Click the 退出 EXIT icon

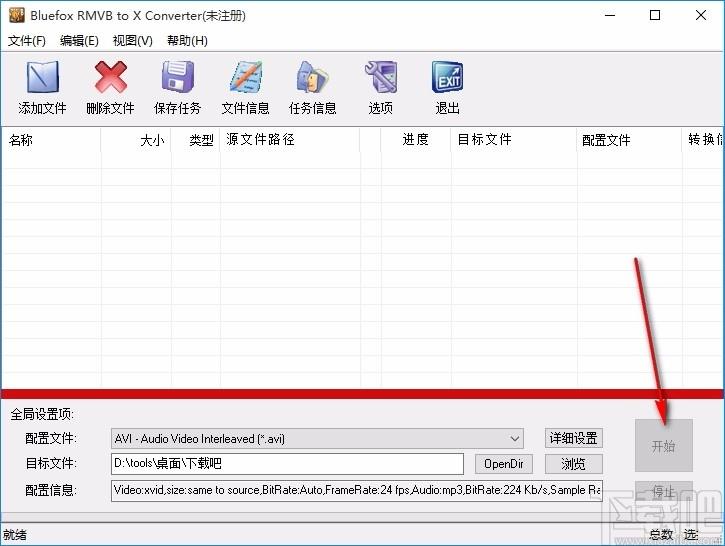coord(447,77)
